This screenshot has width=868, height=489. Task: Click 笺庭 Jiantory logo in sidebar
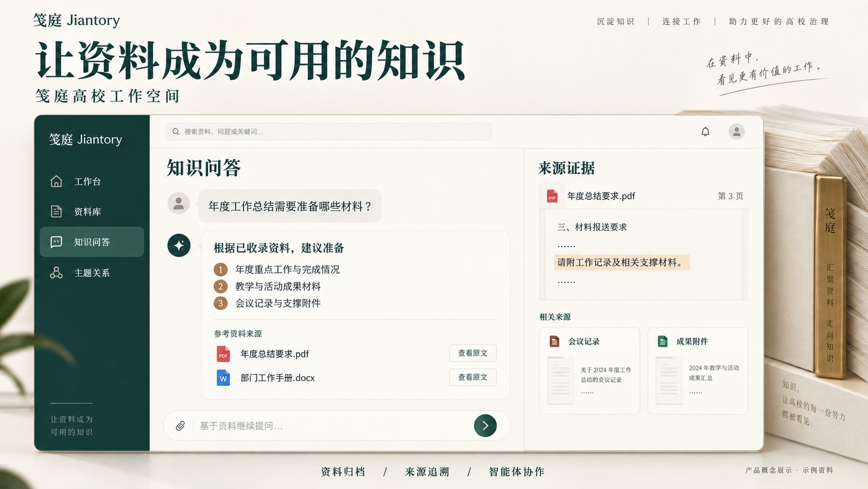click(86, 139)
